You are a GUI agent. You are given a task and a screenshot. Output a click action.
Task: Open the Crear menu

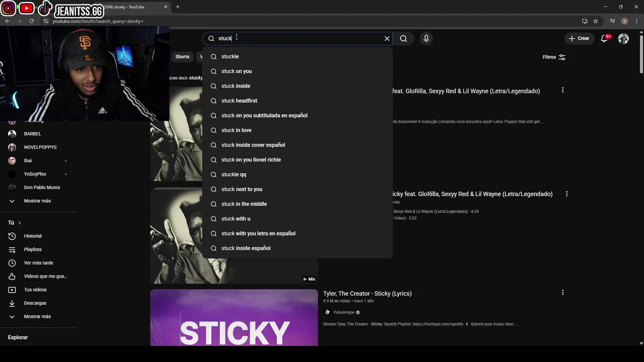(x=579, y=38)
